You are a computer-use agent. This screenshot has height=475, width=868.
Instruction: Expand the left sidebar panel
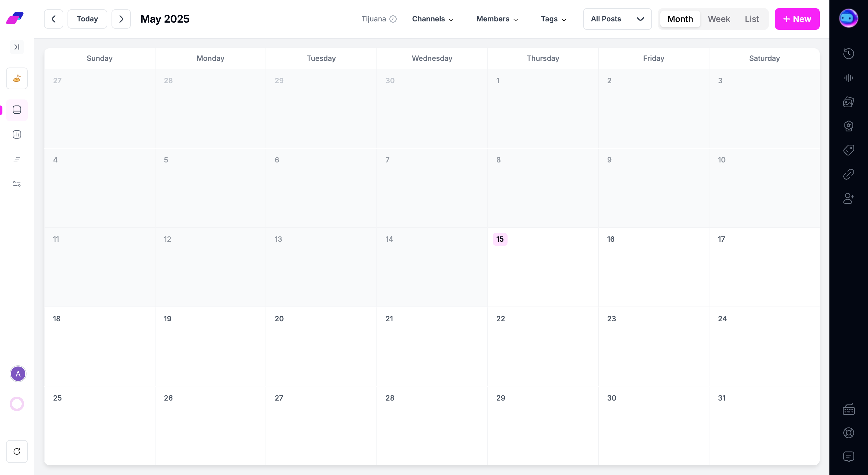pyautogui.click(x=17, y=47)
